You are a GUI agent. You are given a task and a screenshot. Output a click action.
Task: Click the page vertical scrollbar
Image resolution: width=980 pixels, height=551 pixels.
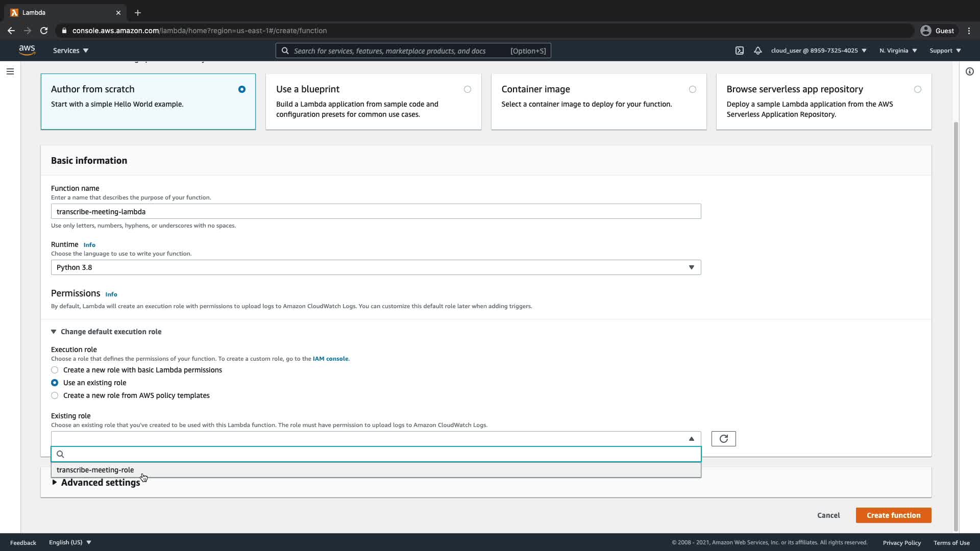[x=956, y=327]
